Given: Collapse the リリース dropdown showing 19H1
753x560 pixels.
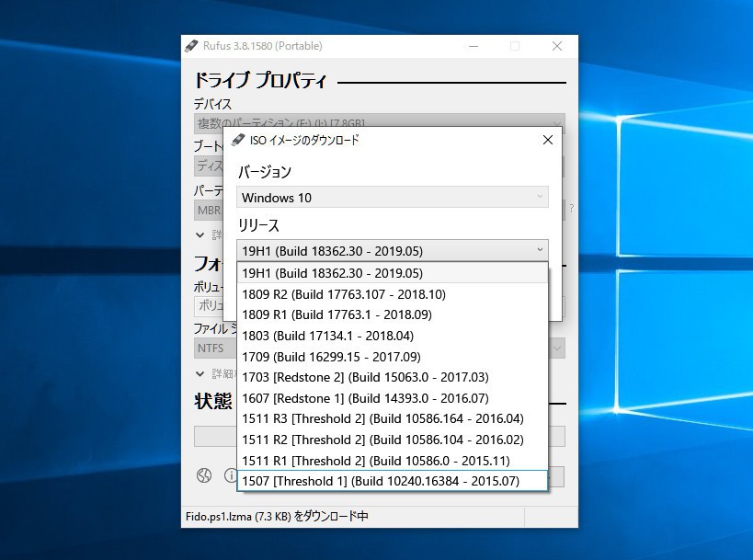Looking at the screenshot, I should tap(539, 250).
